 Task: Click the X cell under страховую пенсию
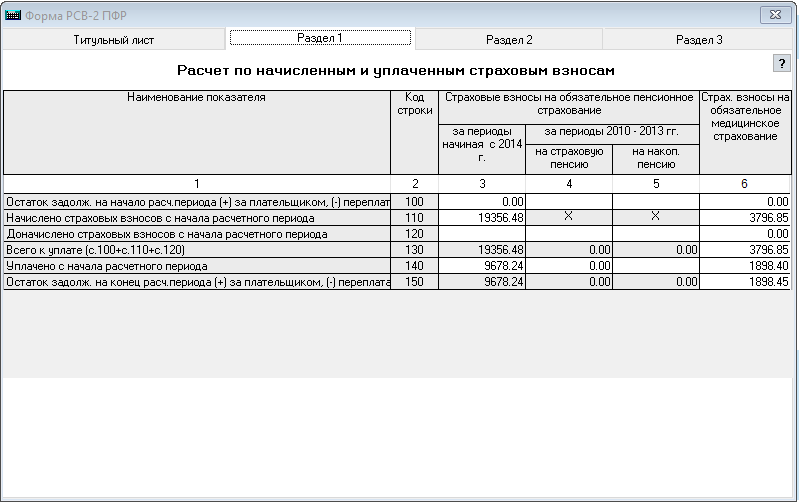pyautogui.click(x=569, y=218)
